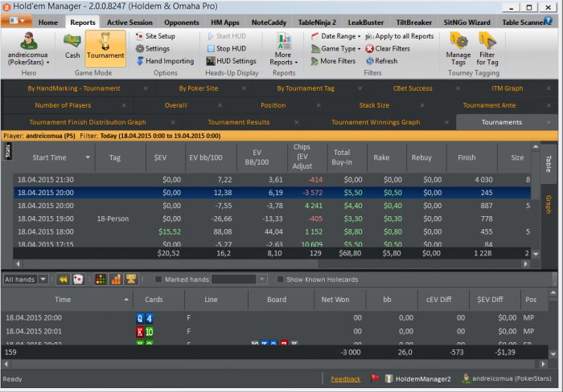The height and width of the screenshot is (392, 563).
Task: Click the playing card icon in hands toolbar
Action: 78,280
